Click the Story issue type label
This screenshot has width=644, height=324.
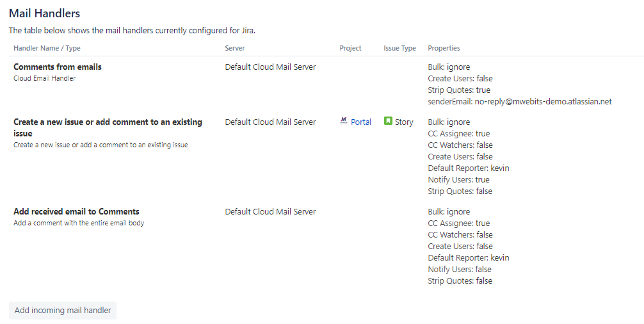point(404,122)
